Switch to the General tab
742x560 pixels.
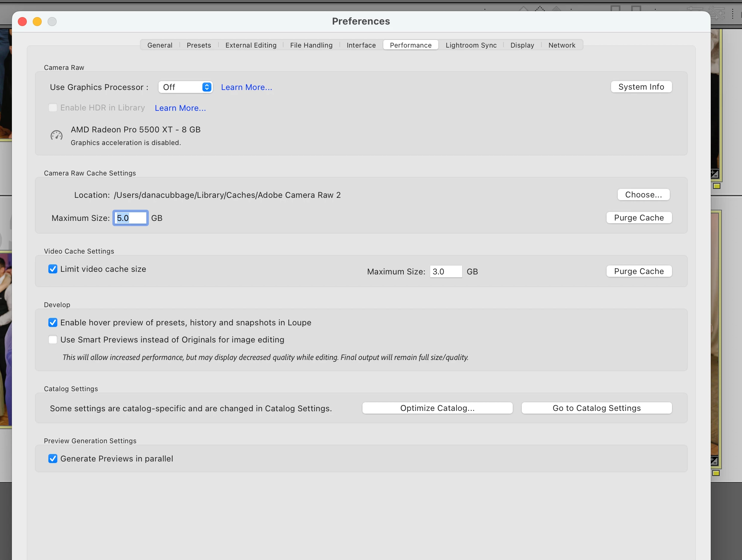pyautogui.click(x=160, y=45)
